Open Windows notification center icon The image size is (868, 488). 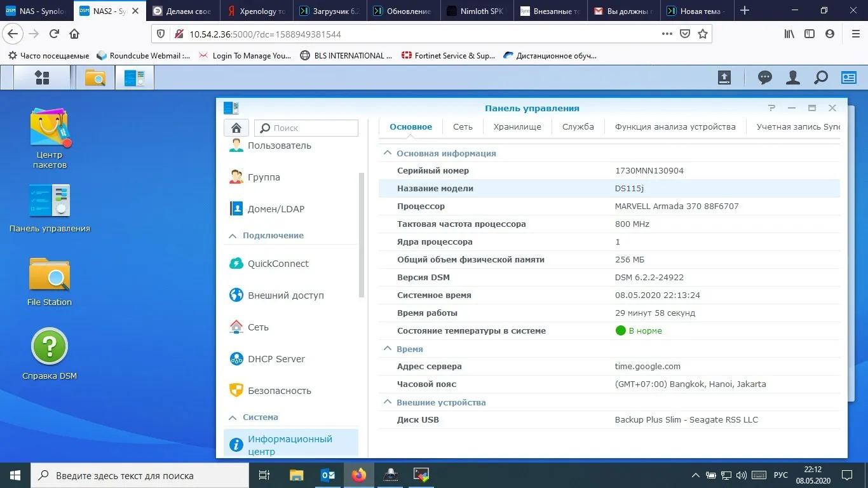tap(847, 475)
